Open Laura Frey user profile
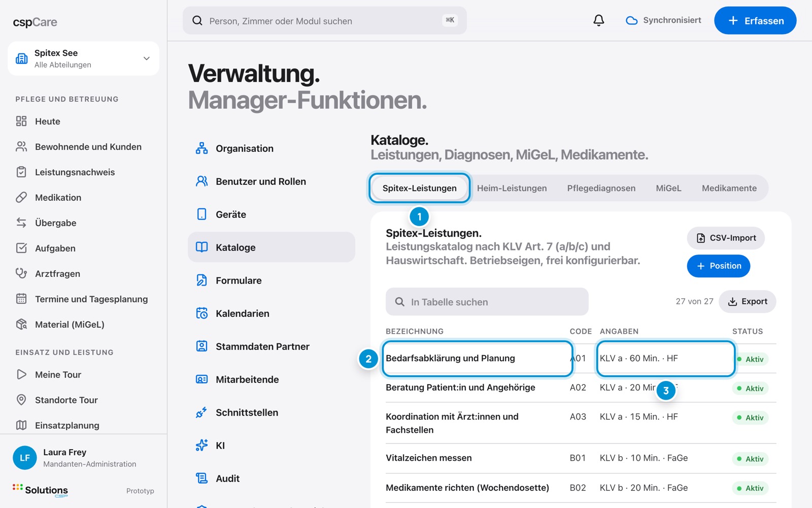This screenshot has height=508, width=812. point(83,458)
